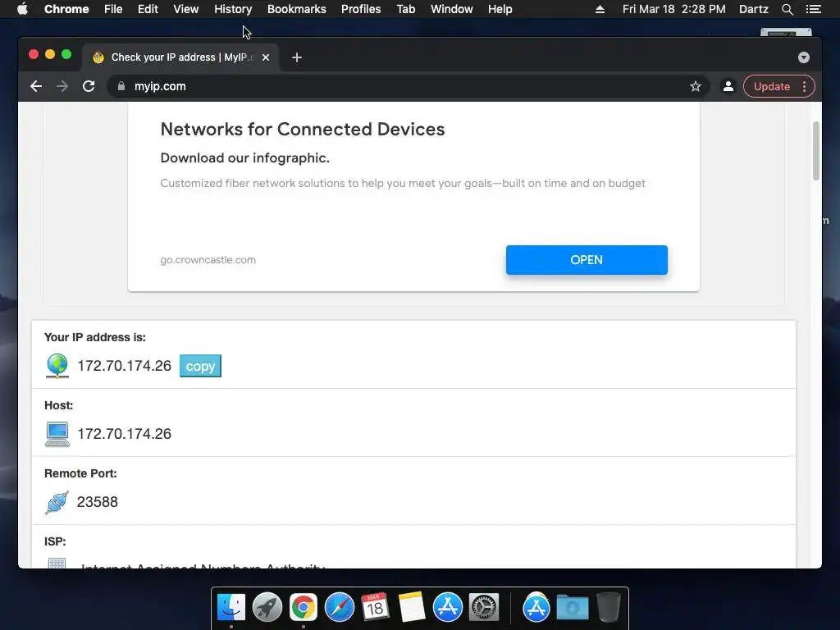
Task: Open the tab search dropdown arrow
Action: (804, 57)
